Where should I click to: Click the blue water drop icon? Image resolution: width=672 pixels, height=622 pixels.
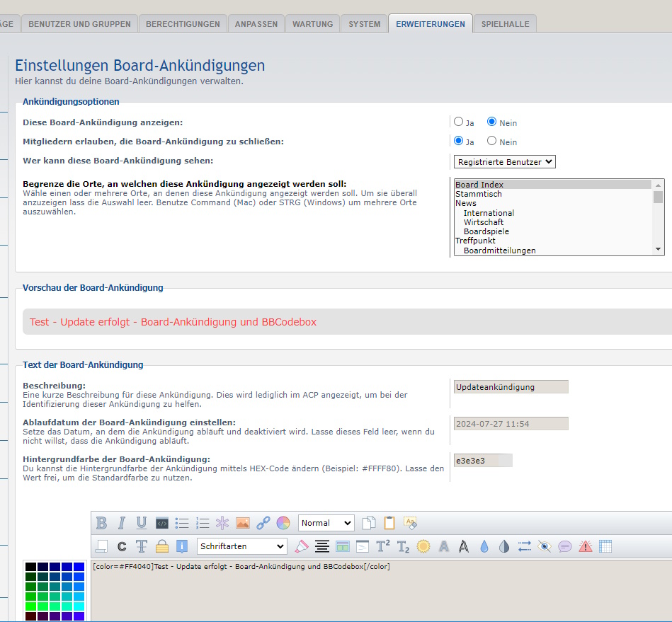[x=484, y=546]
